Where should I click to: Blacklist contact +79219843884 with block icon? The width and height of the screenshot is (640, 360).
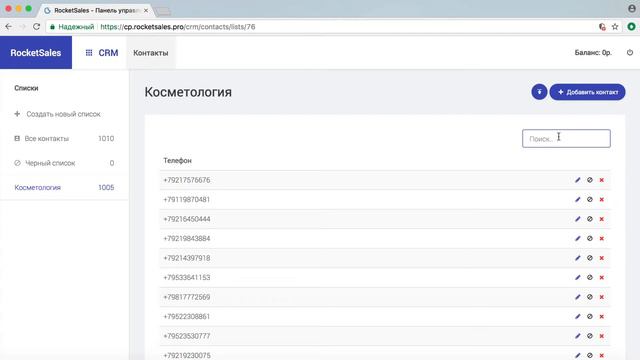[590, 238]
